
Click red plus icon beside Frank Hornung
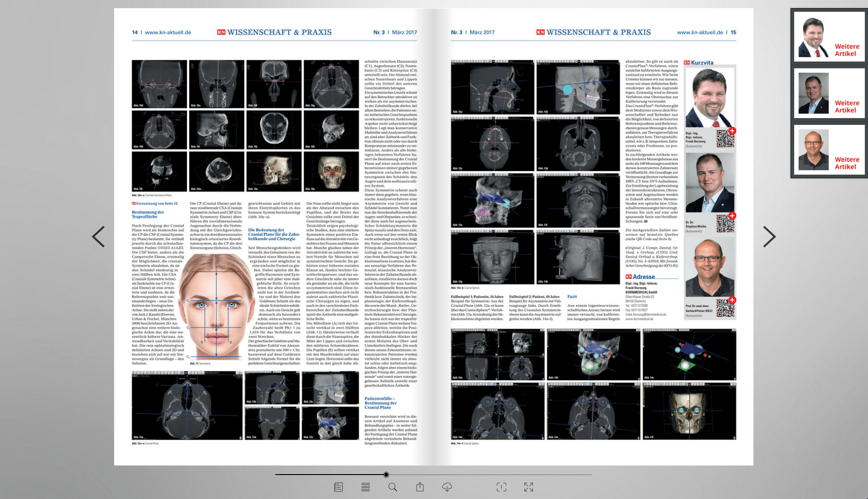[x=732, y=131]
